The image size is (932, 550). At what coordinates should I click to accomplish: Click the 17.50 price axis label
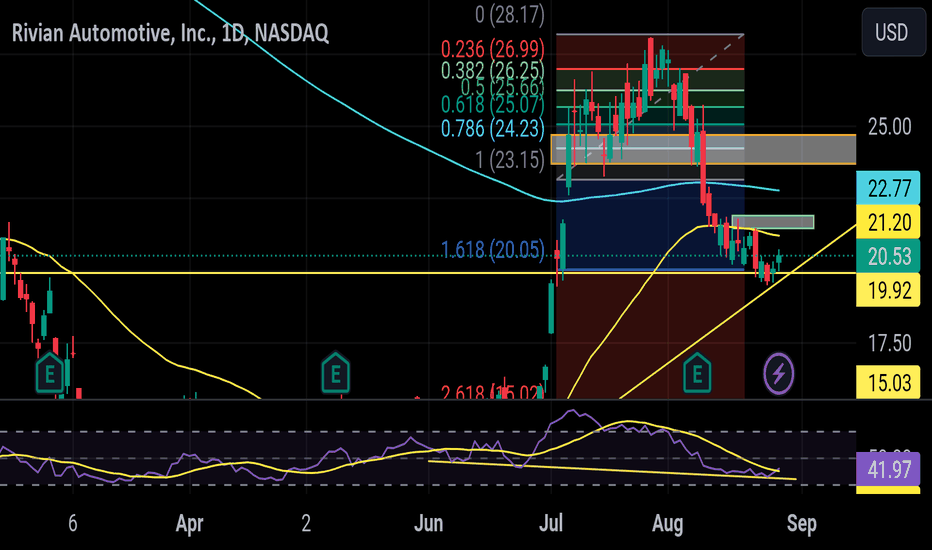click(x=889, y=342)
